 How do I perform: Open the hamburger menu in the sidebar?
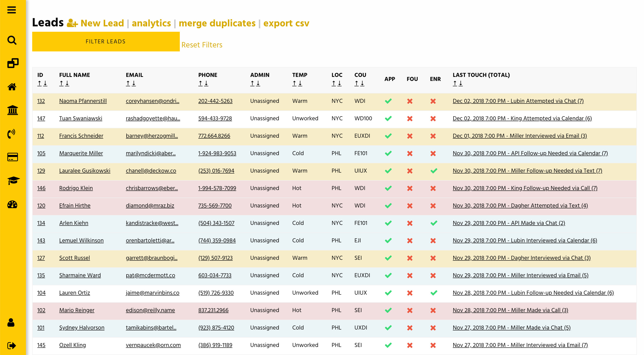coord(11,10)
